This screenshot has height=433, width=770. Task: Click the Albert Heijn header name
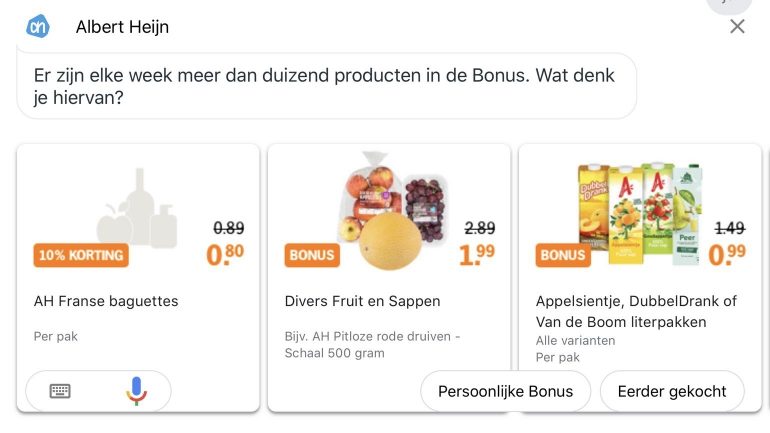point(122,27)
